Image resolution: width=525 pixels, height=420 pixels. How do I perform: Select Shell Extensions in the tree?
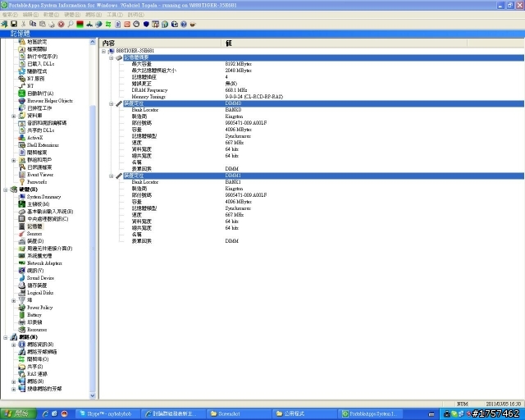[x=43, y=145]
